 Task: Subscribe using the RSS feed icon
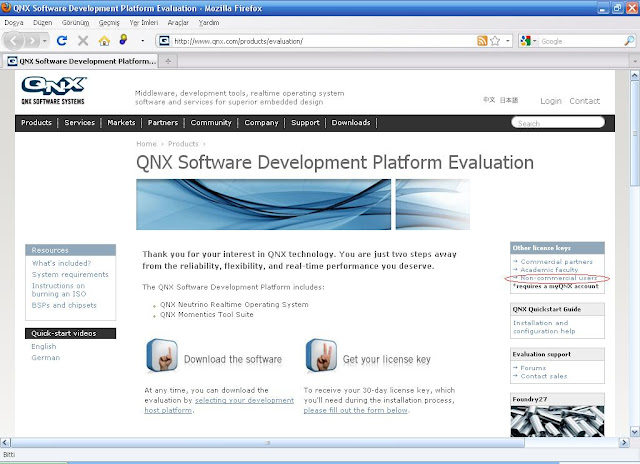pos(482,41)
